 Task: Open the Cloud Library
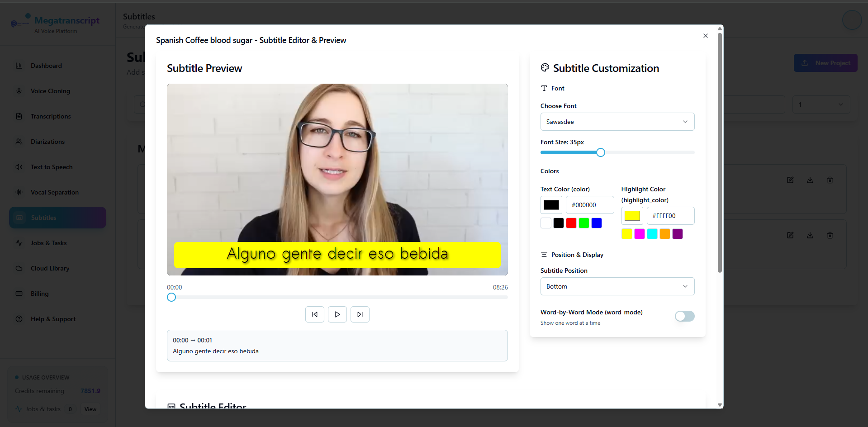click(x=49, y=268)
